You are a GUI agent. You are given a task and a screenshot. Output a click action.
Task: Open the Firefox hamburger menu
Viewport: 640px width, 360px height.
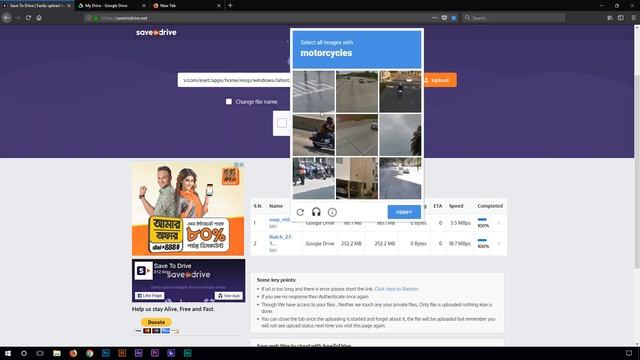[x=633, y=18]
